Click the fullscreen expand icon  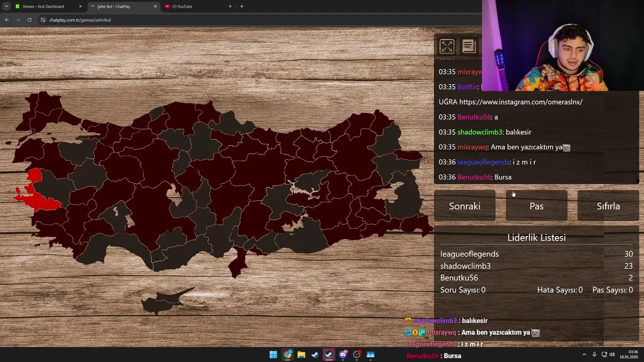click(x=447, y=46)
